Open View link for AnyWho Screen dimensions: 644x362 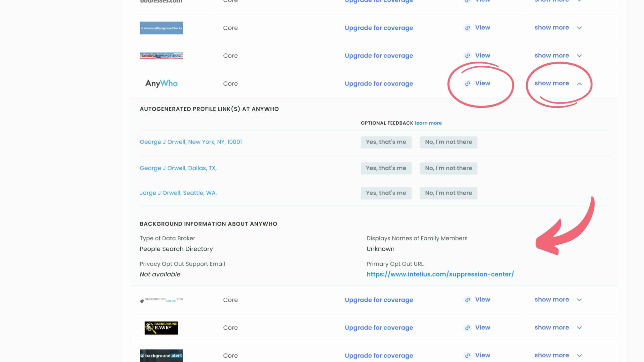click(482, 83)
